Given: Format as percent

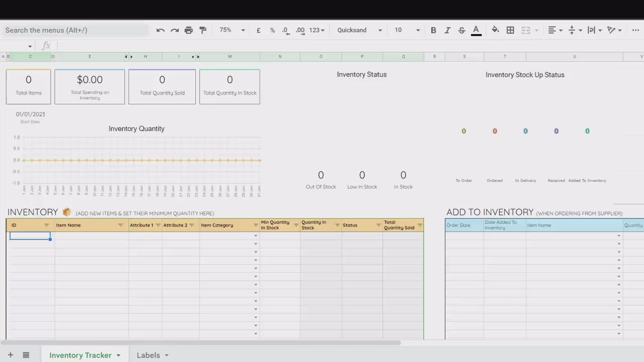Looking at the screenshot, I should [272, 30].
